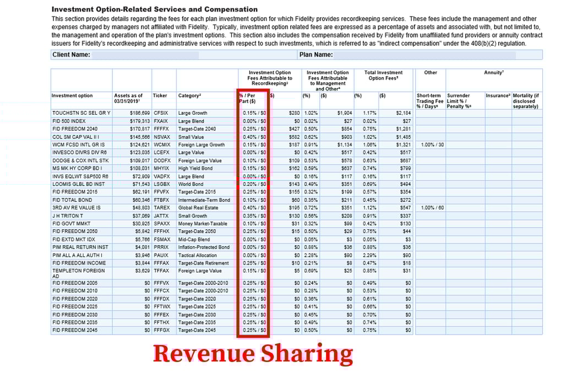Click FID EXTD MKT IDX
This screenshot has height=372, width=588.
click(x=74, y=240)
